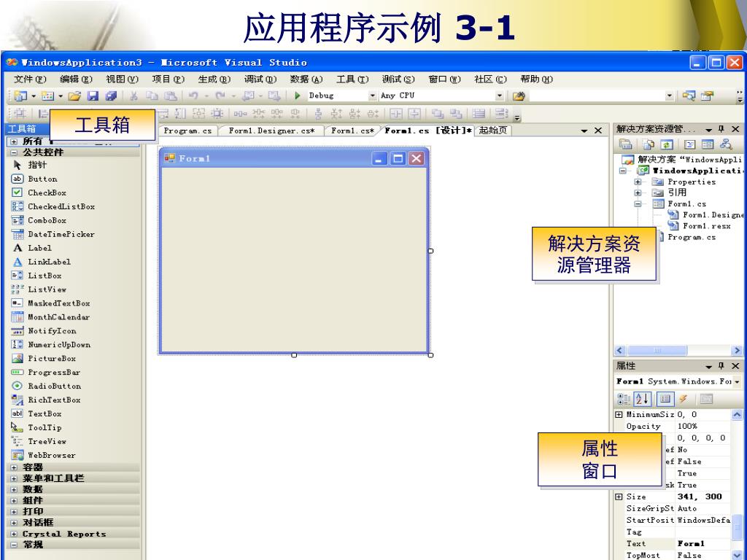Click the Text property value Form1
The image size is (747, 560).
pos(691,543)
